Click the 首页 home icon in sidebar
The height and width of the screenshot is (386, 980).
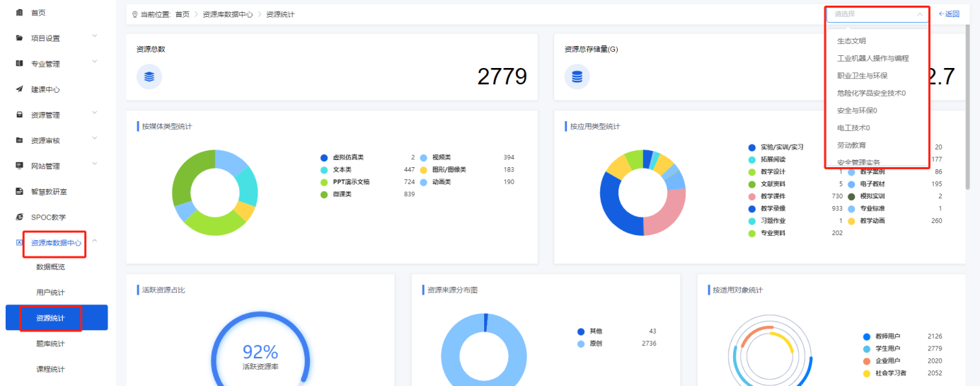click(19, 13)
